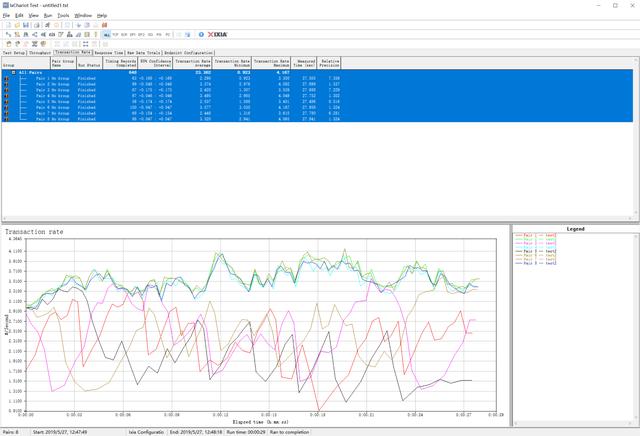
Task: Select the TCP protocol filter button
Action: click(x=117, y=34)
